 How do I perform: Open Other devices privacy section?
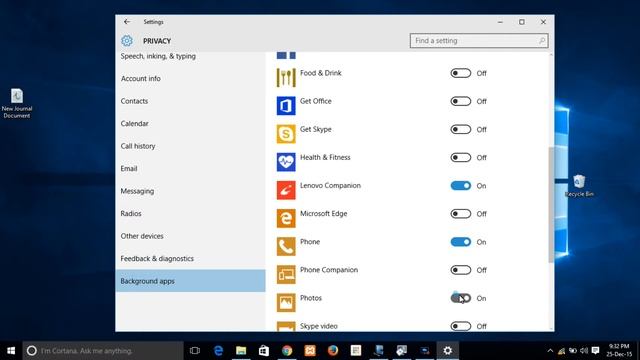pos(142,236)
